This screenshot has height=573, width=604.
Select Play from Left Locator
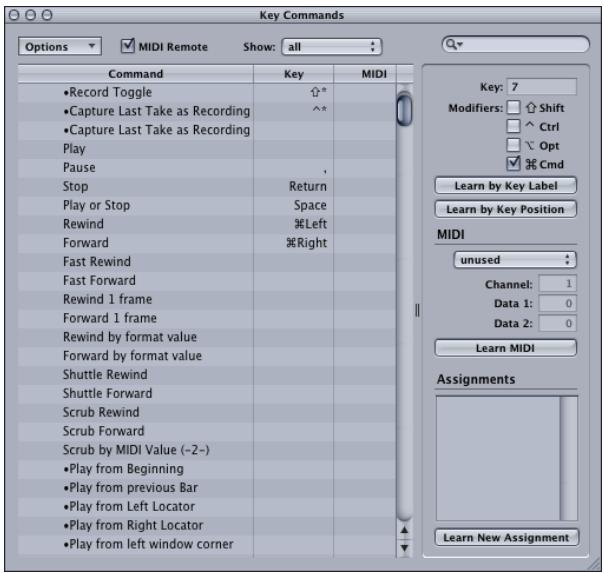click(x=206, y=506)
